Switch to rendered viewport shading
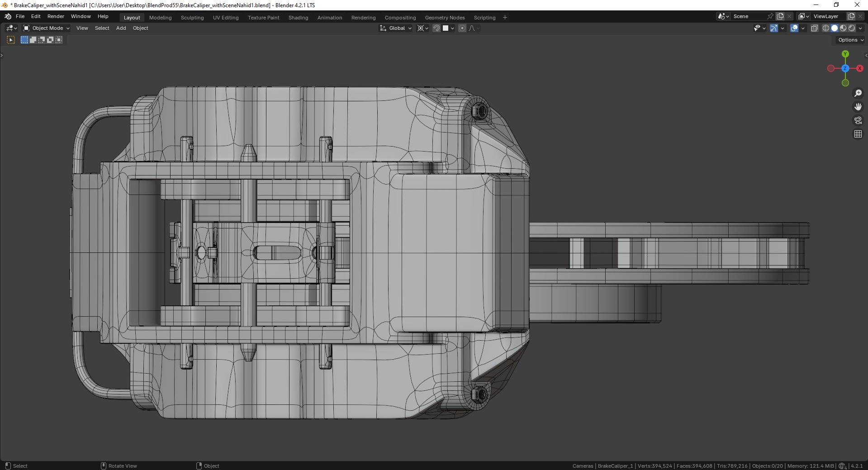Image resolution: width=868 pixels, height=470 pixels. (852, 28)
